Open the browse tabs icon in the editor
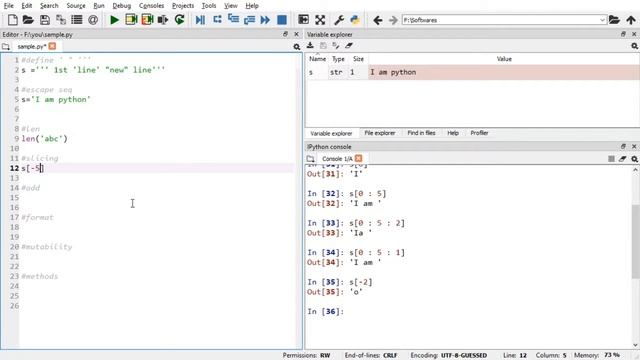Viewport: 640px width, 360px height. (6, 47)
